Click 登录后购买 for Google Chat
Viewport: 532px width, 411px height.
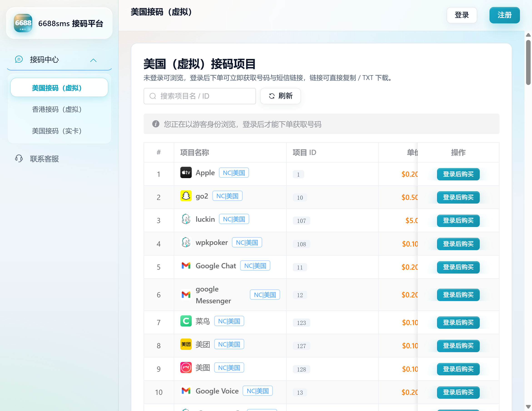[458, 267]
